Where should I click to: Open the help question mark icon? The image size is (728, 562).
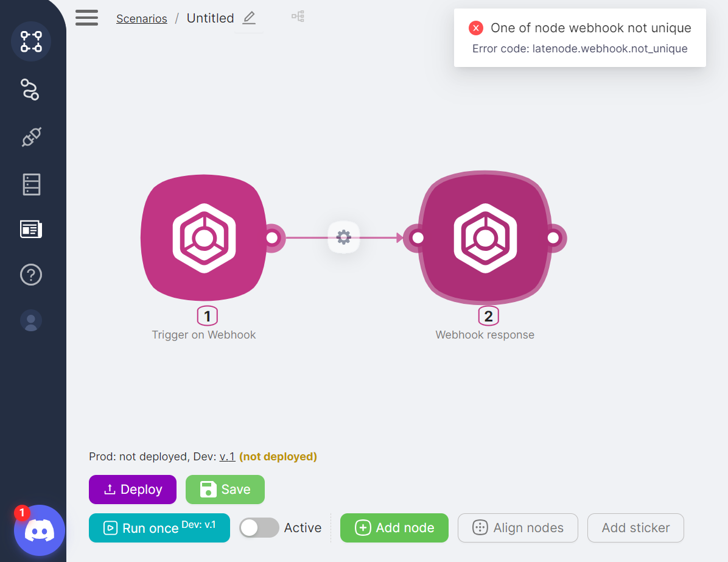[x=31, y=275]
